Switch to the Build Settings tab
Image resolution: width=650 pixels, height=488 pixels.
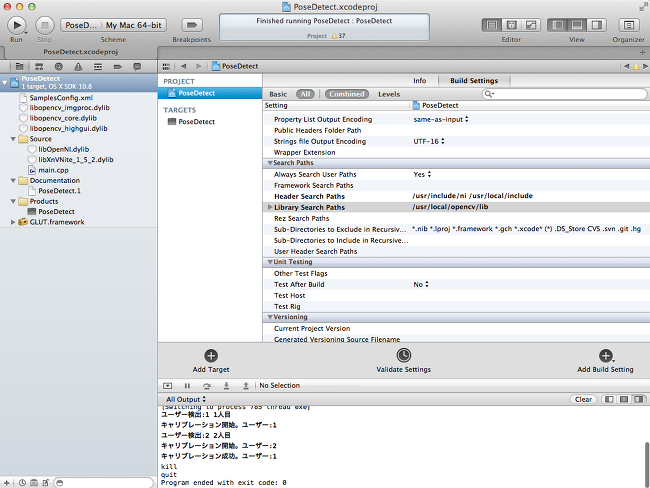coord(474,80)
